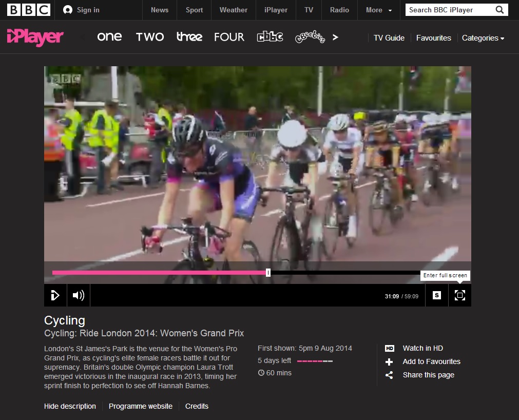
Task: Open the BBC One channel logo
Action: tap(109, 37)
